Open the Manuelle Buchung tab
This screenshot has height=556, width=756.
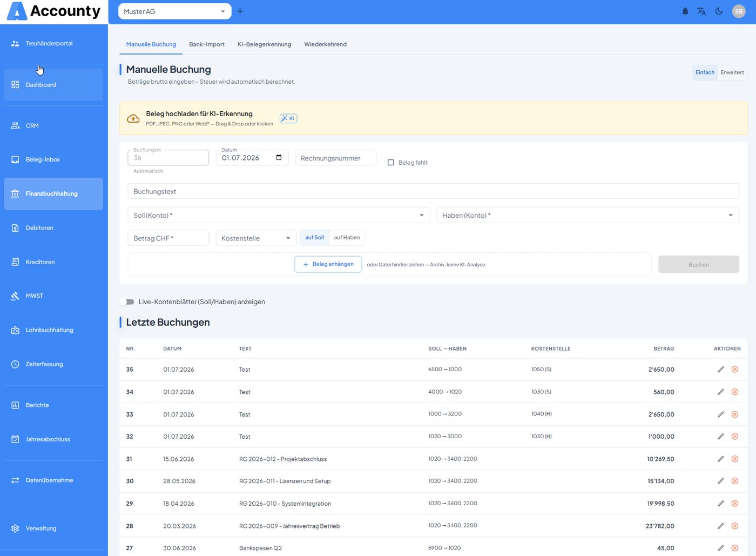click(x=151, y=44)
